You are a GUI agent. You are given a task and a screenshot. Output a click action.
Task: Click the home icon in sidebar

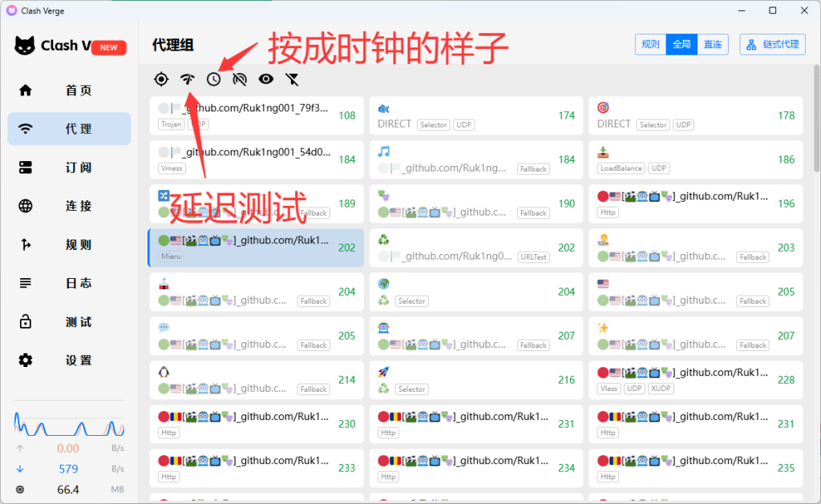point(25,90)
